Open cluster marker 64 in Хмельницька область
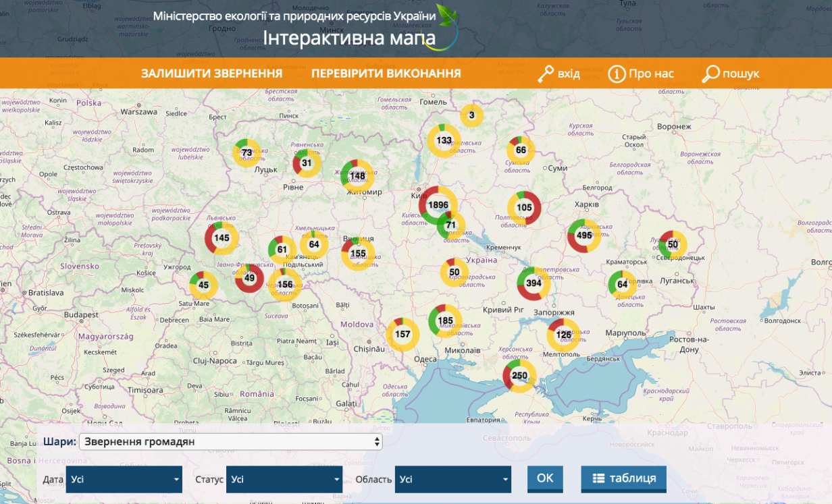 [x=314, y=244]
